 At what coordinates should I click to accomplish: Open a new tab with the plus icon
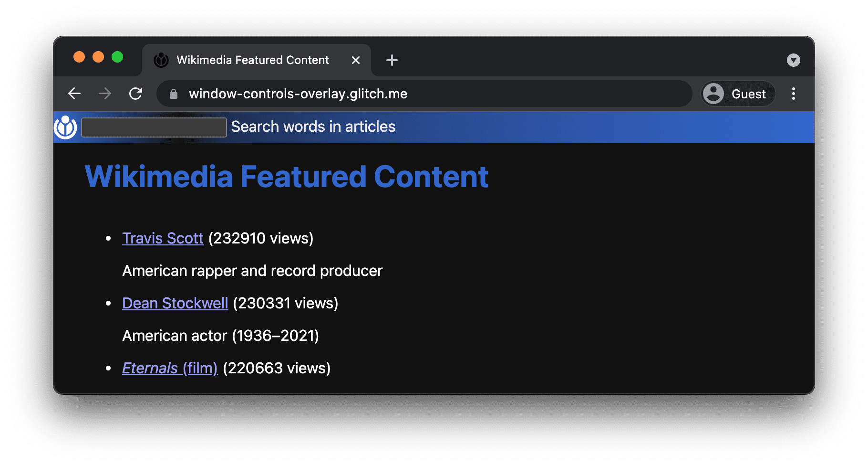pyautogui.click(x=392, y=60)
